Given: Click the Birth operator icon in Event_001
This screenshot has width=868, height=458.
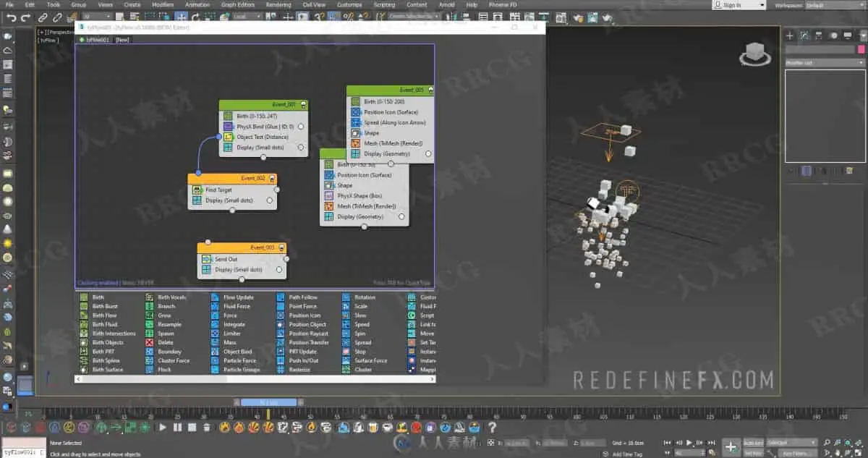Looking at the screenshot, I should [228, 116].
